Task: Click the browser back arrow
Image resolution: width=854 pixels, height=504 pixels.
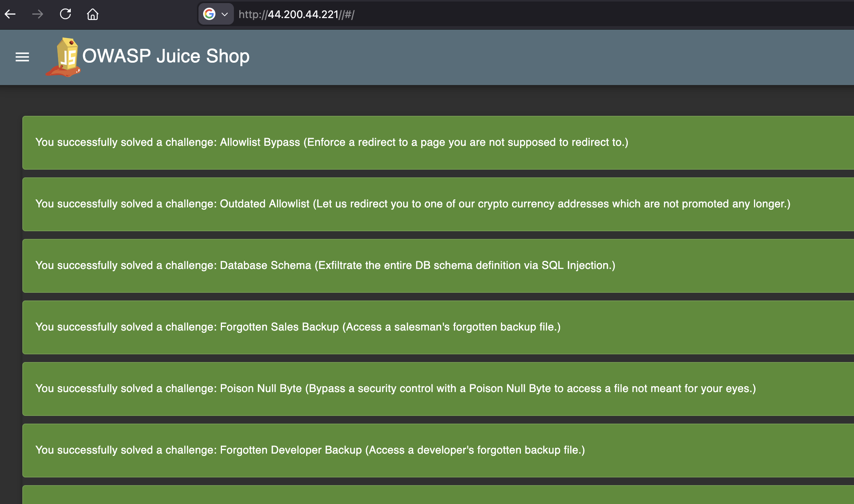Action: pos(10,14)
